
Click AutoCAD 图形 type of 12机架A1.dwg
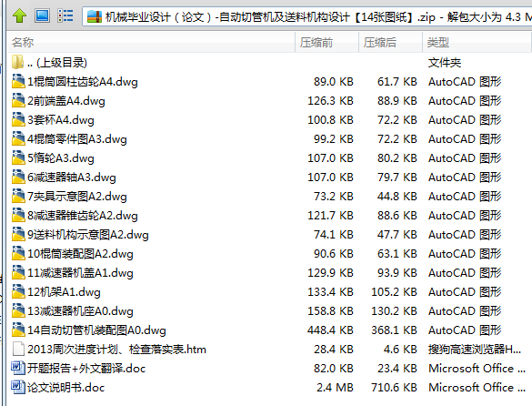(x=465, y=292)
